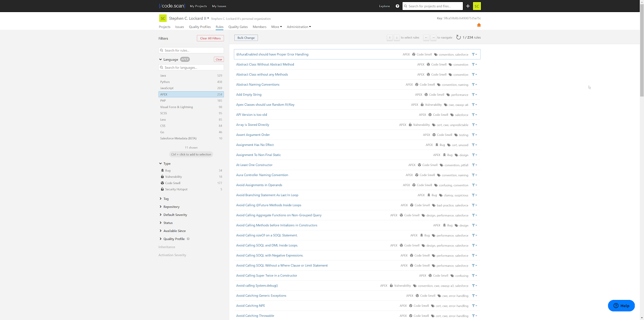Click the plus icon to create new
644x320 pixels.
[468, 6]
